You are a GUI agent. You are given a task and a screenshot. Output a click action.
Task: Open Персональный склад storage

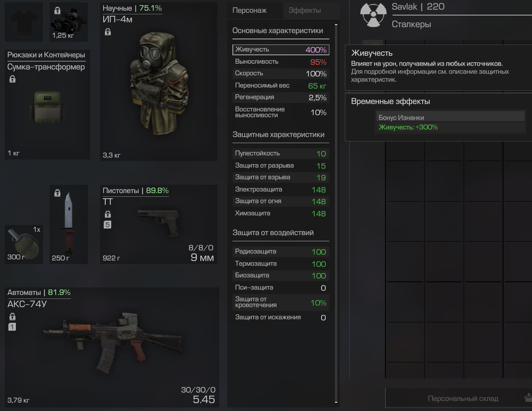pyautogui.click(x=463, y=399)
